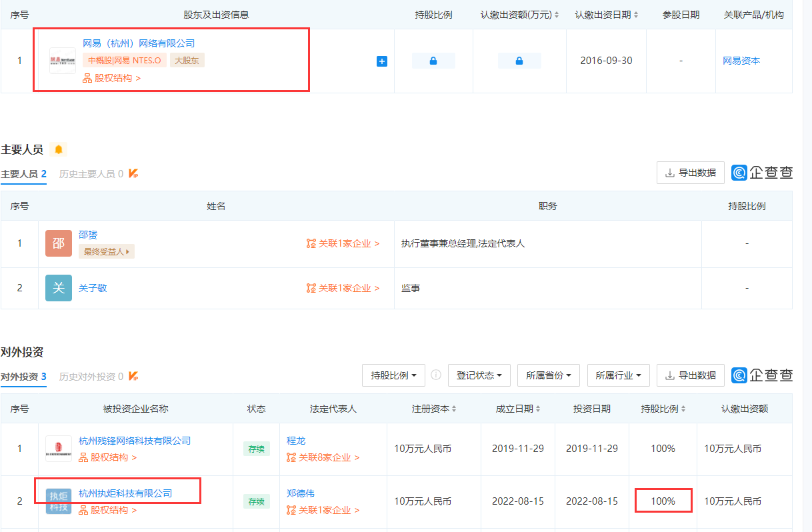Click the 企查查 logo in the 主要人员 section
The width and height of the screenshot is (812, 532).
coord(762,173)
